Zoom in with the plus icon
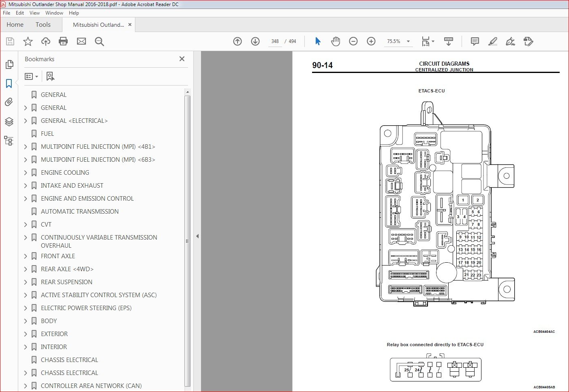The image size is (569, 392). click(x=371, y=41)
